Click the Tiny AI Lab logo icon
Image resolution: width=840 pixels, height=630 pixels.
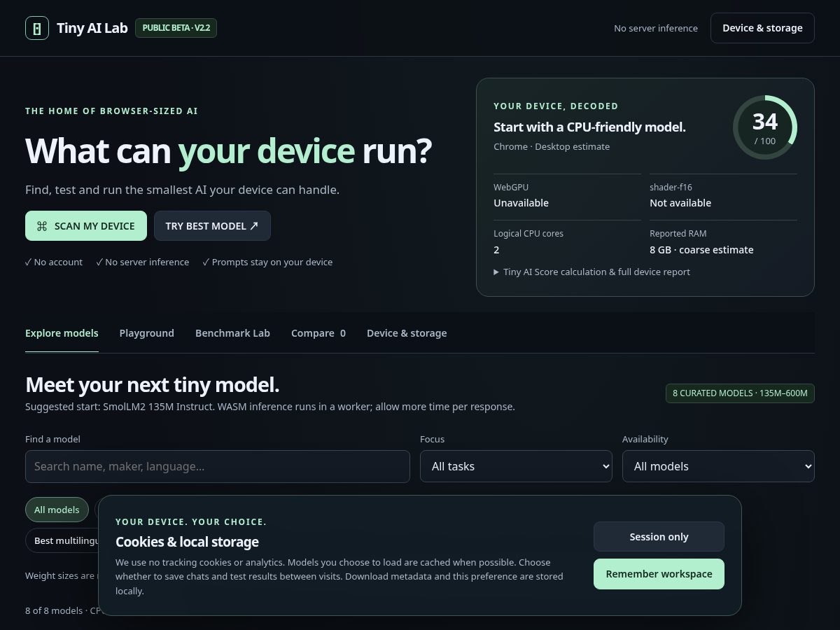tap(37, 28)
